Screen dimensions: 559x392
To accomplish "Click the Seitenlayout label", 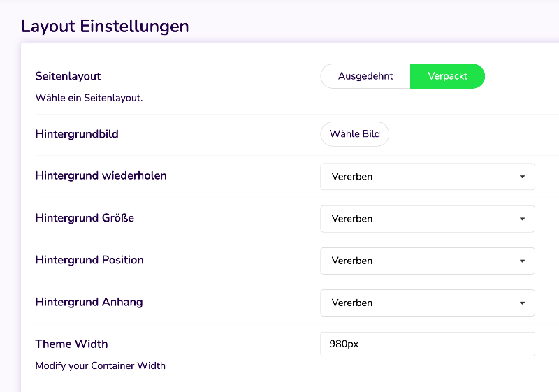I will [x=68, y=76].
